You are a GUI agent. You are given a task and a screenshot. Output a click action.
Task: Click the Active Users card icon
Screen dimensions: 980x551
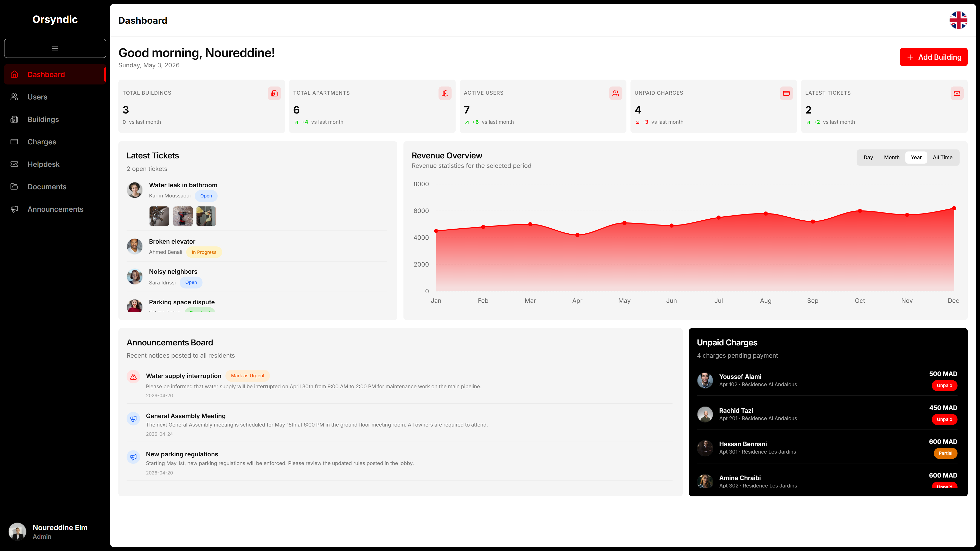click(616, 93)
